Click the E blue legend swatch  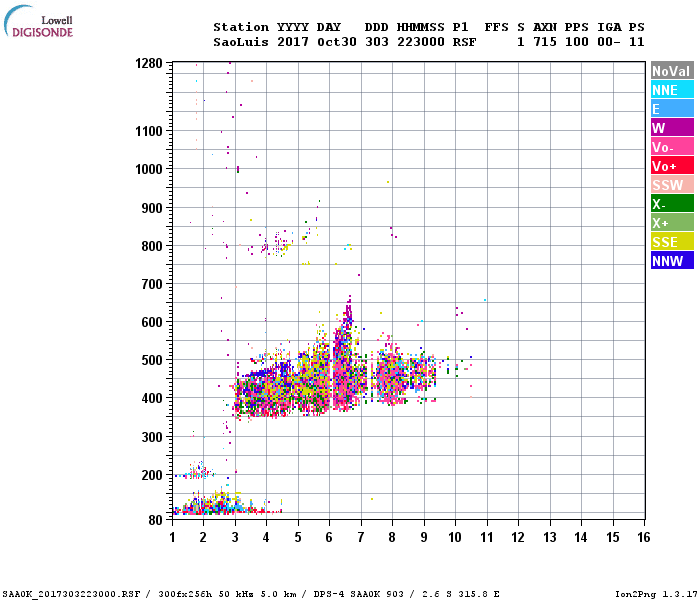point(672,108)
